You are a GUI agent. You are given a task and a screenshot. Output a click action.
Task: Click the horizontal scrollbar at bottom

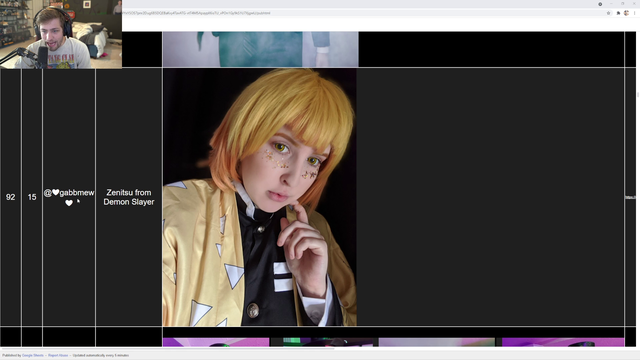(x=167, y=348)
